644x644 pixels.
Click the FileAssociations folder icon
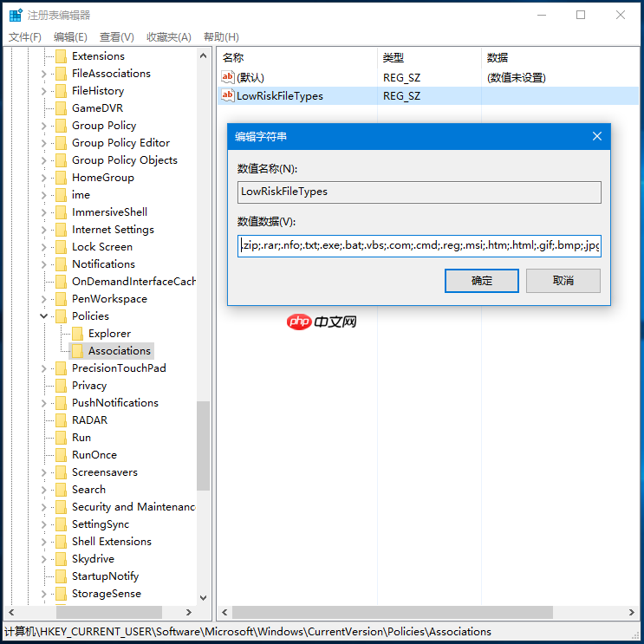pyautogui.click(x=61, y=74)
